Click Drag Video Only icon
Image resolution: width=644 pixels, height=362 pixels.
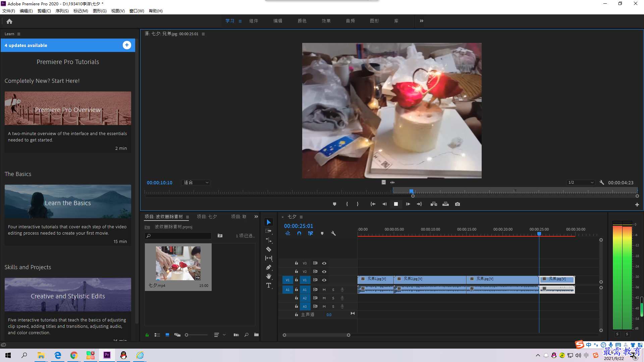coord(383,182)
